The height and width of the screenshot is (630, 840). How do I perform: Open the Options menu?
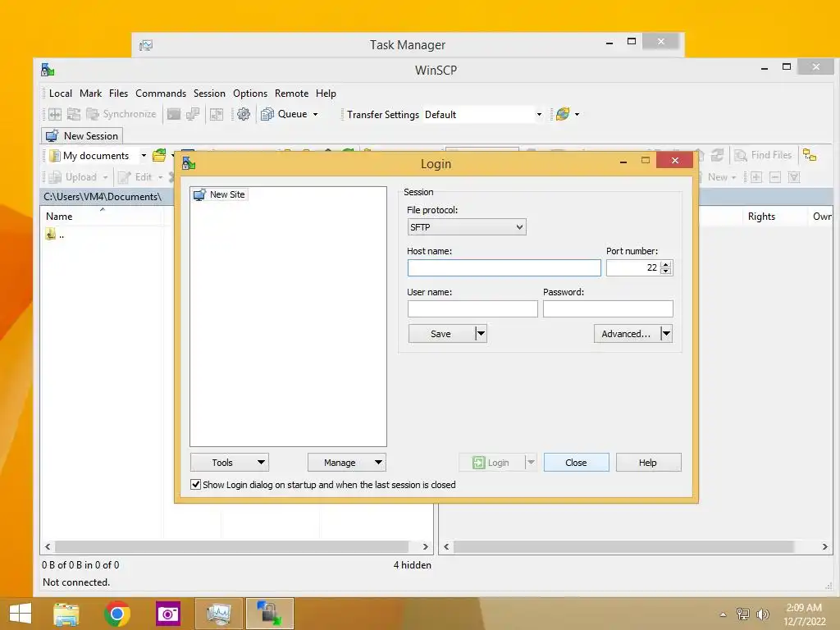pyautogui.click(x=250, y=94)
